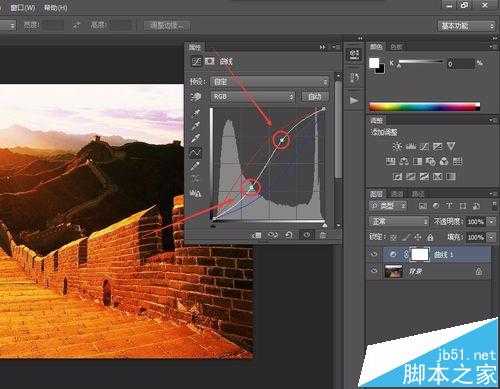Pick the gray point eyedropper in Curves
Image resolution: width=500 pixels, height=389 pixels.
click(x=196, y=125)
